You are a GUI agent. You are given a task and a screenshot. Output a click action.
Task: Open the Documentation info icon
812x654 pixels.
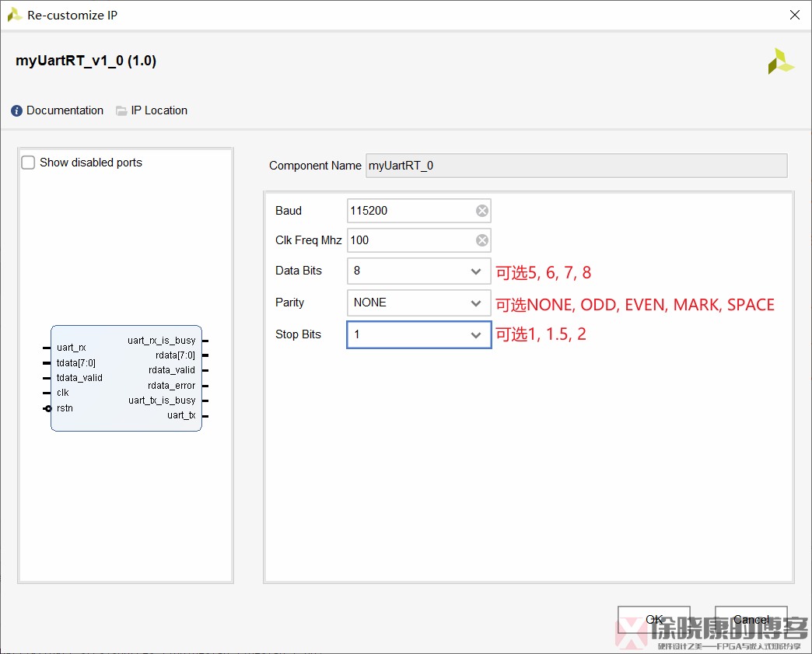(16, 110)
